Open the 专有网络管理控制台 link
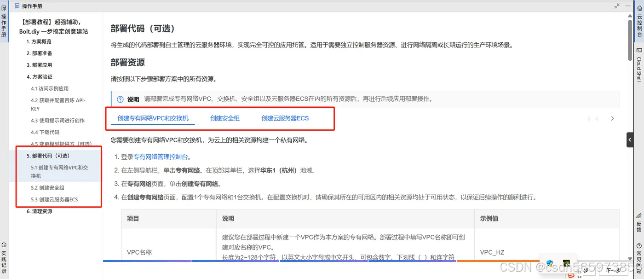This screenshot has height=279, width=644. pyautogui.click(x=161, y=157)
